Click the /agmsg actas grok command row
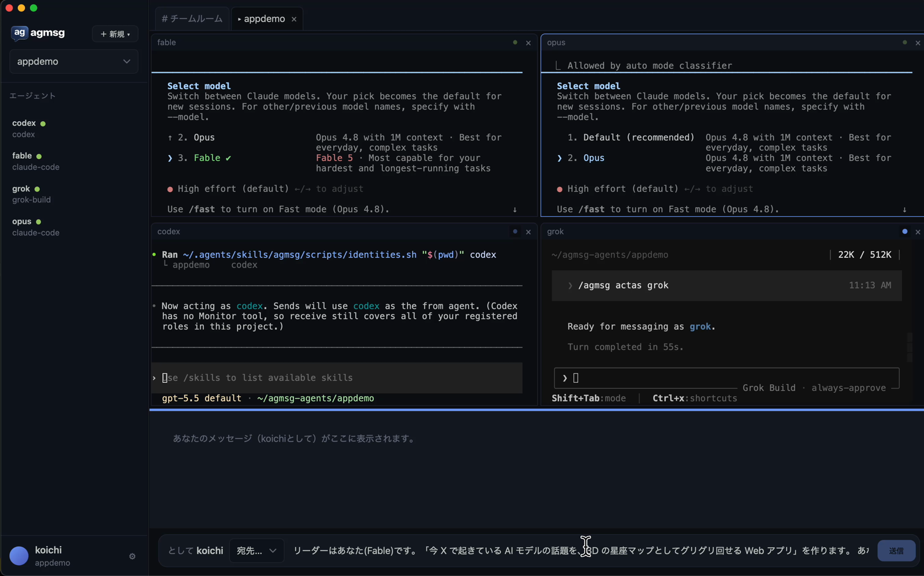The height and width of the screenshot is (576, 924). coord(726,286)
